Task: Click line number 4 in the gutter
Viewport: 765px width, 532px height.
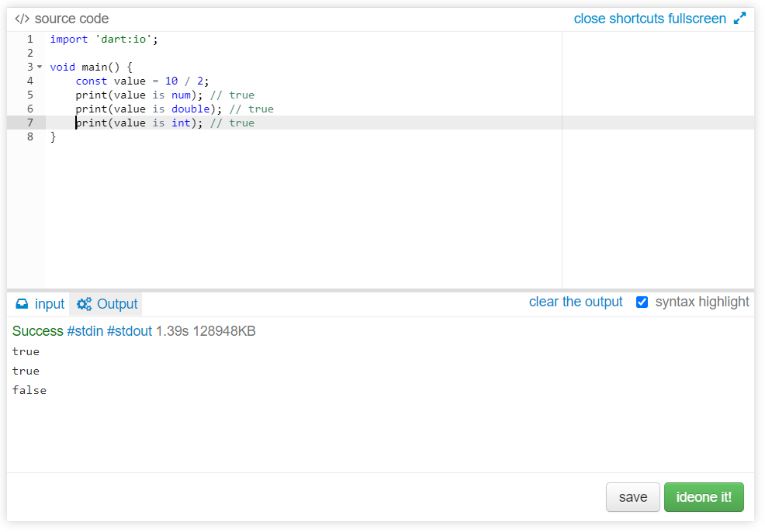Action: (30, 81)
